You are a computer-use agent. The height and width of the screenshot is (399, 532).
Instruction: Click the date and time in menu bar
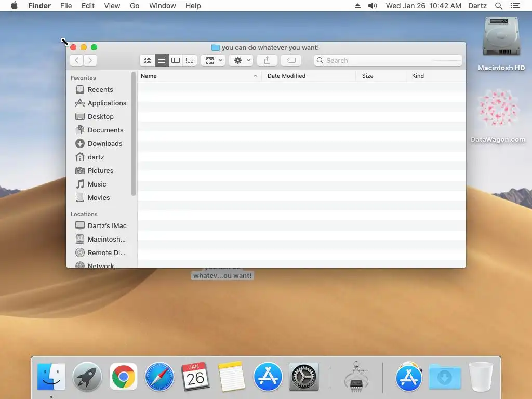tap(423, 6)
